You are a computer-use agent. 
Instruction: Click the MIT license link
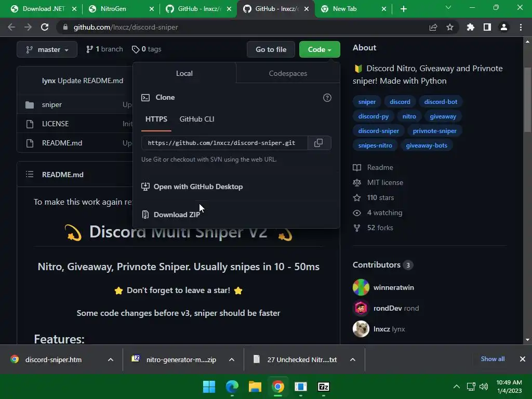pyautogui.click(x=385, y=182)
